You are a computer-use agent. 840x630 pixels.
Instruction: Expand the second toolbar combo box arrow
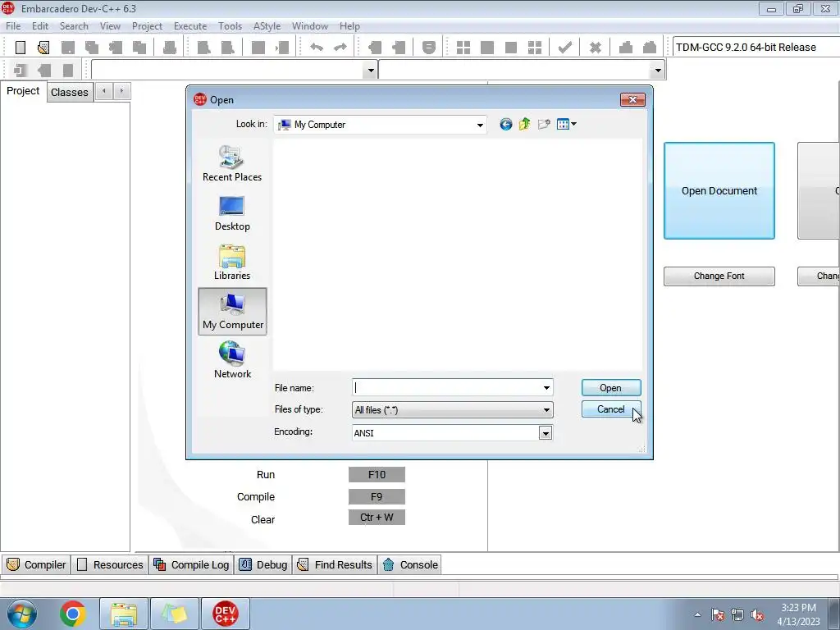pos(657,71)
